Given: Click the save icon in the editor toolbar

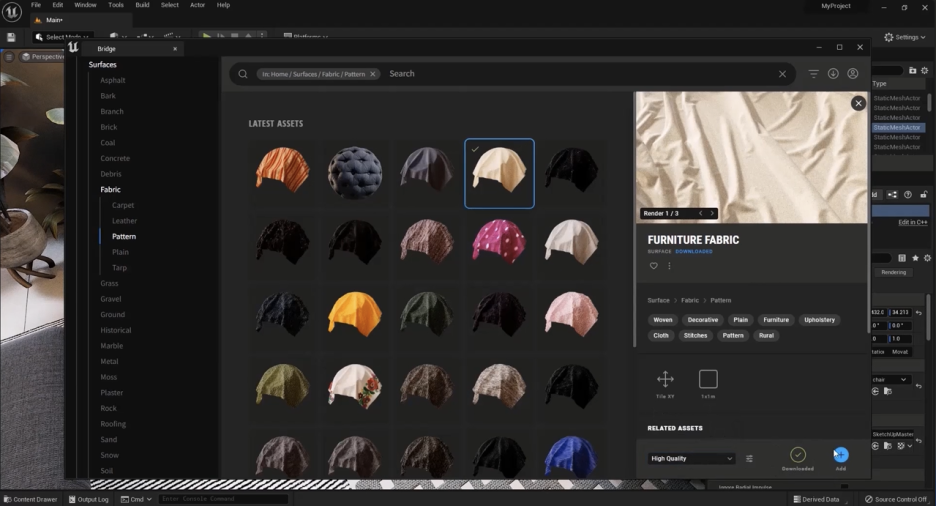Looking at the screenshot, I should (x=11, y=37).
